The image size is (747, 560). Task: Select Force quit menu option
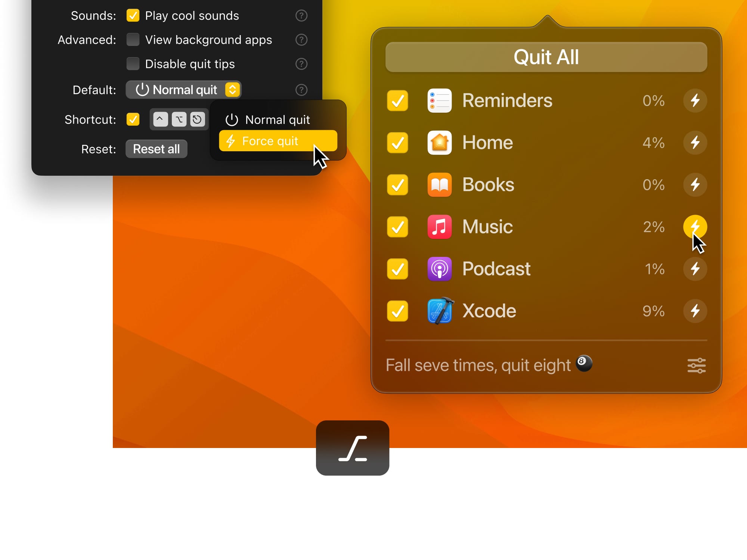pos(277,141)
